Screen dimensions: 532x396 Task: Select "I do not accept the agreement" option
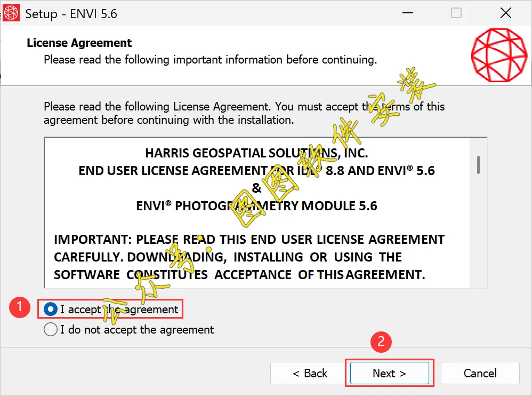pyautogui.click(x=51, y=329)
